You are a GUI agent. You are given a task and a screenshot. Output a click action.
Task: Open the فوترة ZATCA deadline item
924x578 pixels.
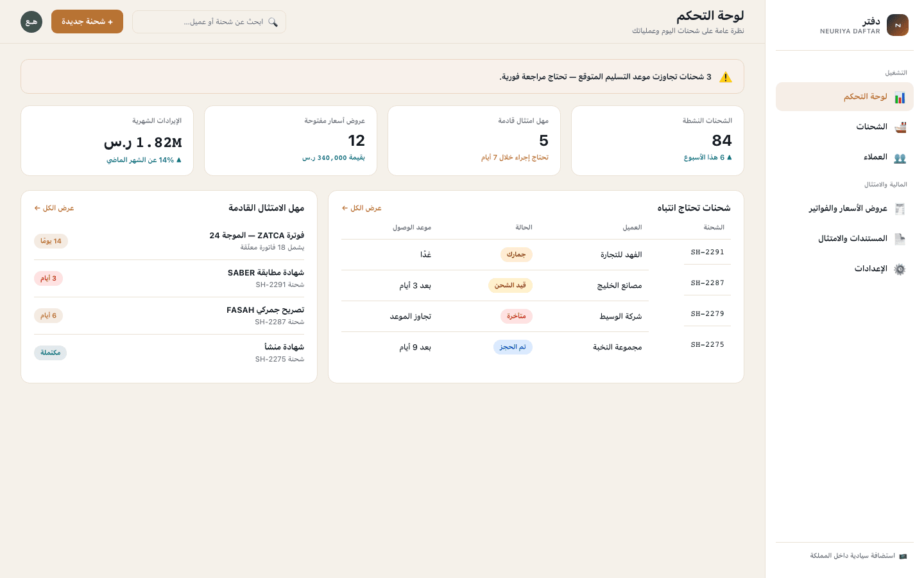169,241
